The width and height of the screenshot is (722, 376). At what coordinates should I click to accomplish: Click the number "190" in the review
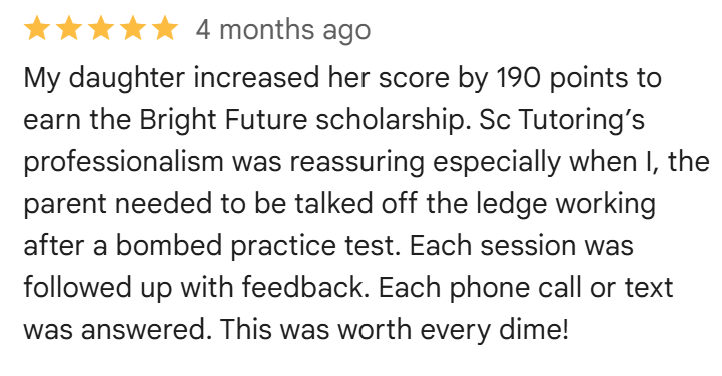(518, 77)
